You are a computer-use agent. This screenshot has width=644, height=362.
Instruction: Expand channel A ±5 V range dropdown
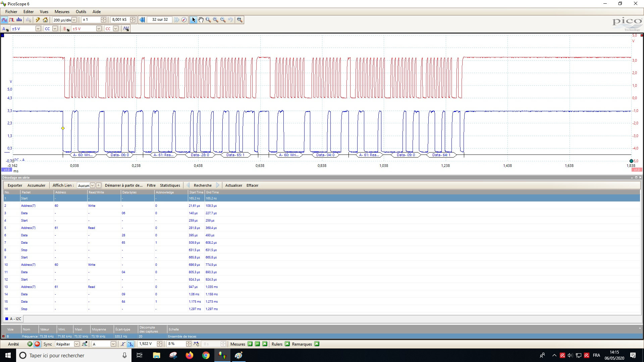click(38, 29)
